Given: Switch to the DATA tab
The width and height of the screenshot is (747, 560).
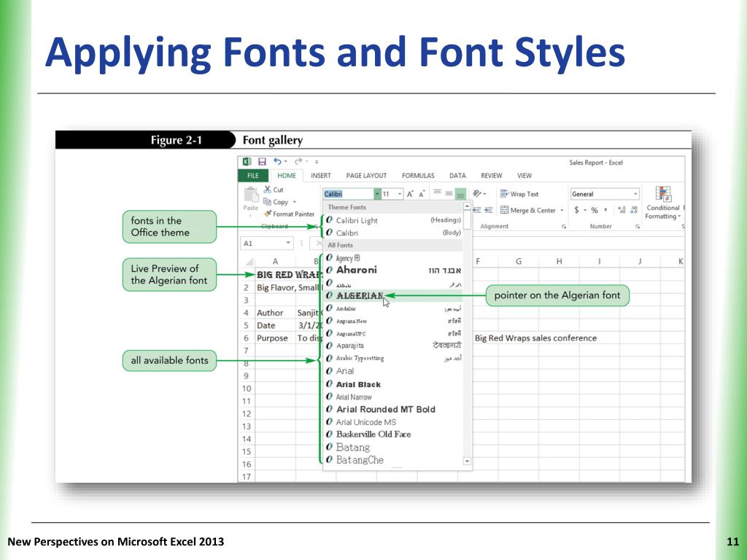Looking at the screenshot, I should click(457, 176).
